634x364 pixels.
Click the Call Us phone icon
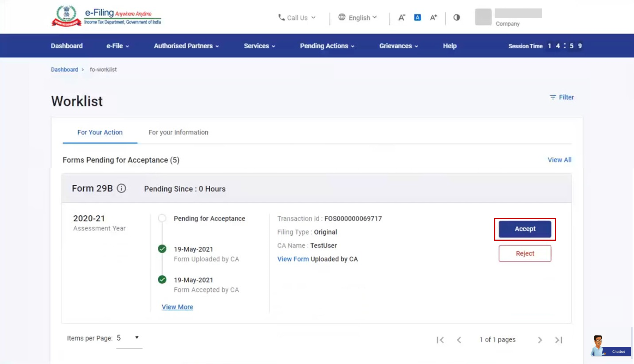[x=281, y=17]
